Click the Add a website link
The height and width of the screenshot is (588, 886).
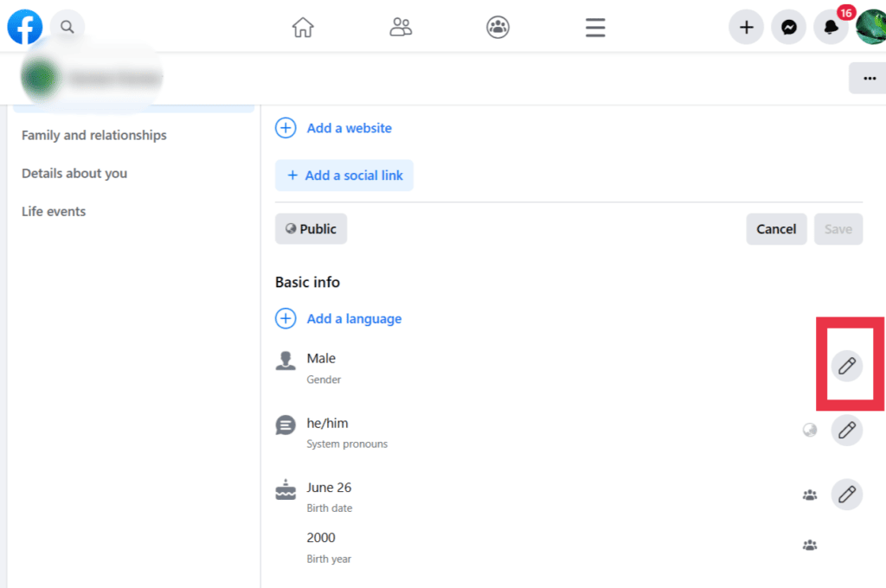pos(350,128)
